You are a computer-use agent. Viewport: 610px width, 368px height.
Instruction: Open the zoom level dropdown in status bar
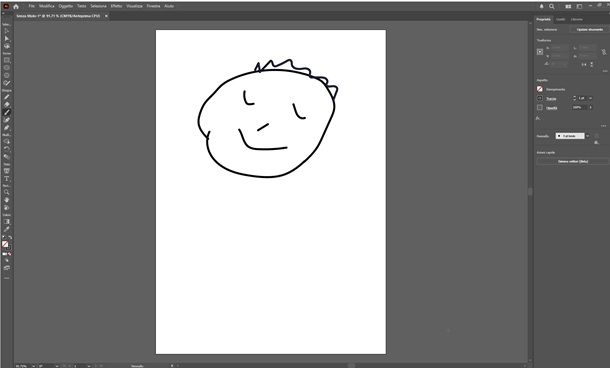tap(33, 366)
